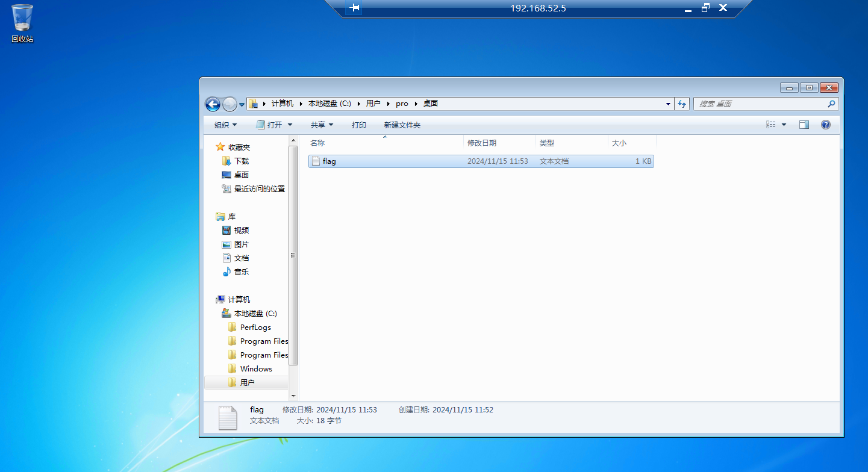
Task: Toggle the preview pane icon
Action: pos(804,125)
